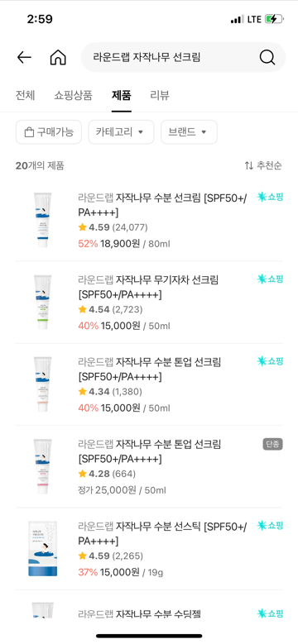This screenshot has width=298, height=644.
Task: Tap 쇼핑 badge on 수분 선크림 item
Action: coord(270,197)
